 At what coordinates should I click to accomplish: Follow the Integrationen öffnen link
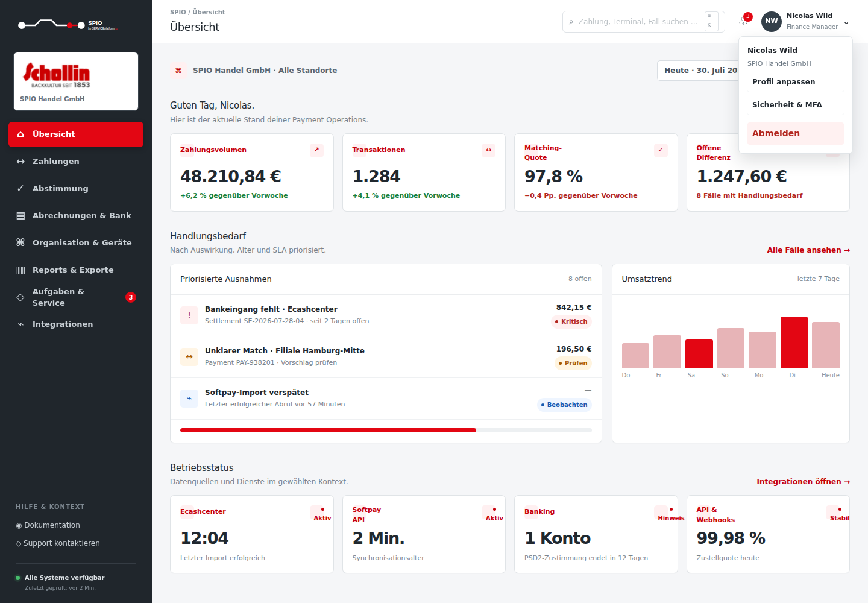click(x=804, y=482)
